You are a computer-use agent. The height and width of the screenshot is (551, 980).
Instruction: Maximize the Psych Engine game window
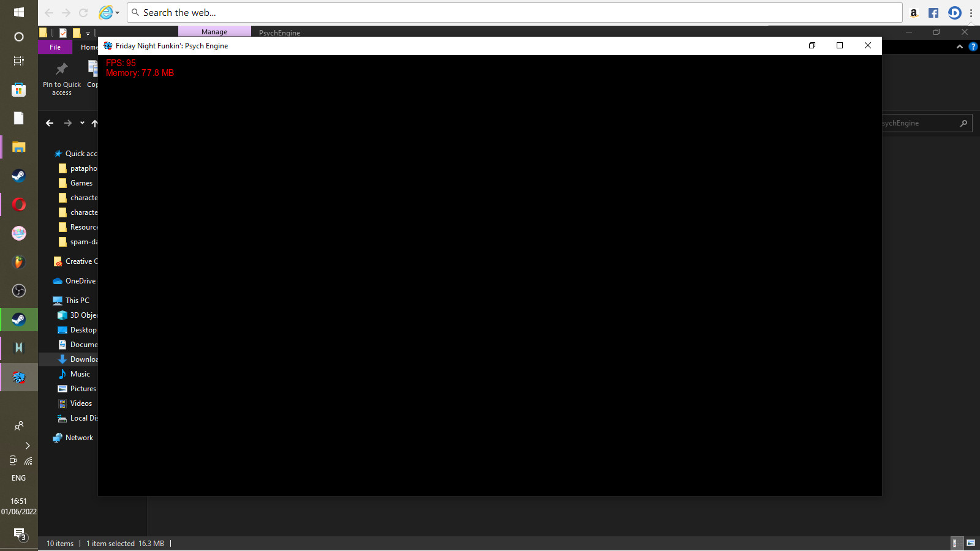840,45
